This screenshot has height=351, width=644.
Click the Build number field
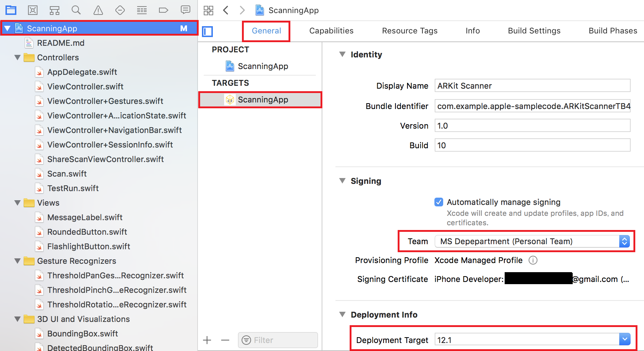[532, 145]
